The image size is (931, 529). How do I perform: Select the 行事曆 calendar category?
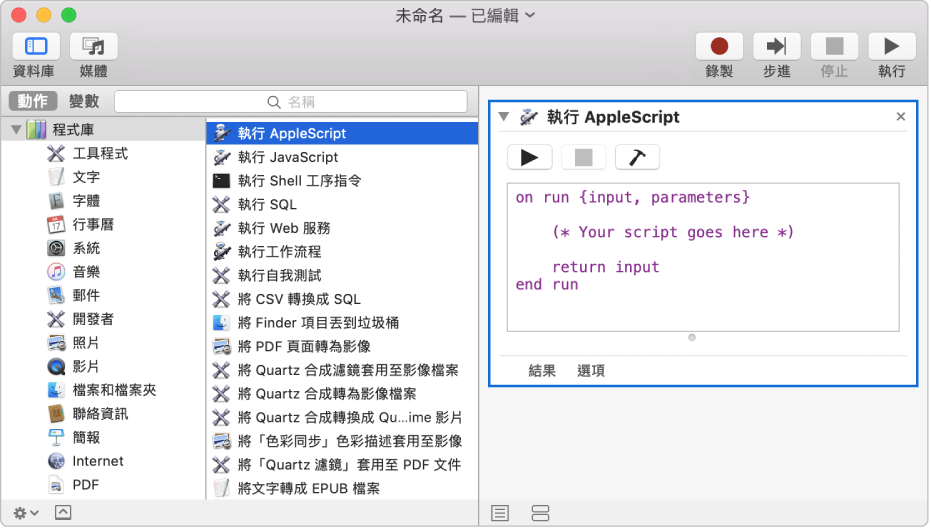pos(93,224)
